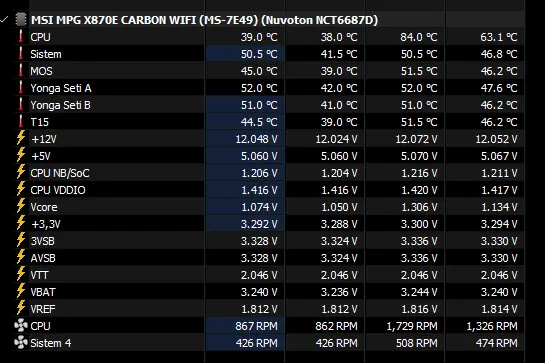Select the CPU NB/SoC label
The height and width of the screenshot is (363, 545).
60,173
